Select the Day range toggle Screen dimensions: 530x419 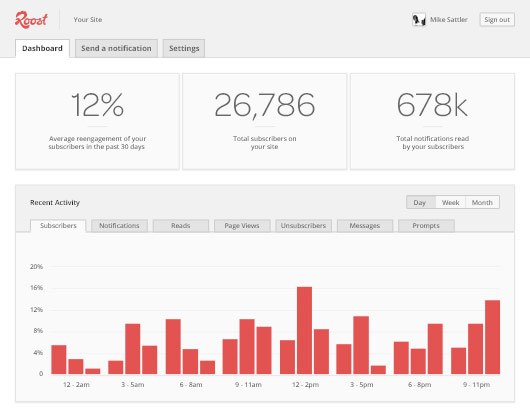click(421, 202)
